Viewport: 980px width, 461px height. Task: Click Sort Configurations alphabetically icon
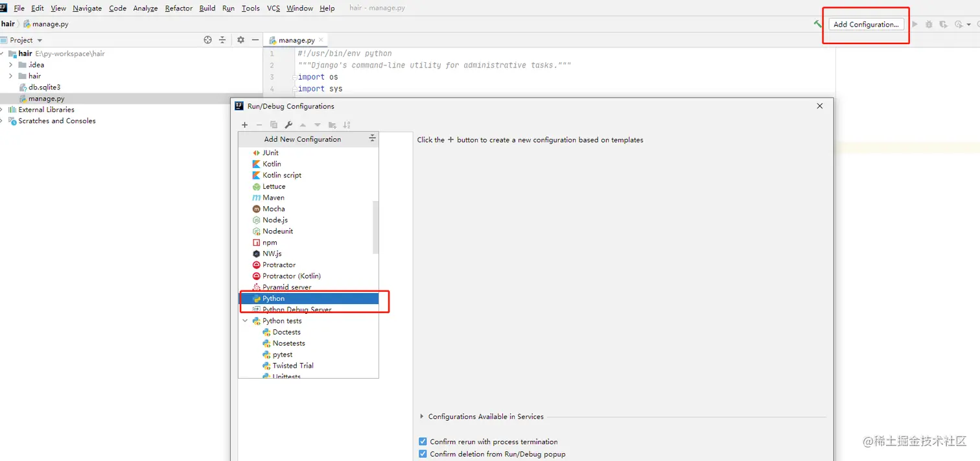click(x=347, y=124)
